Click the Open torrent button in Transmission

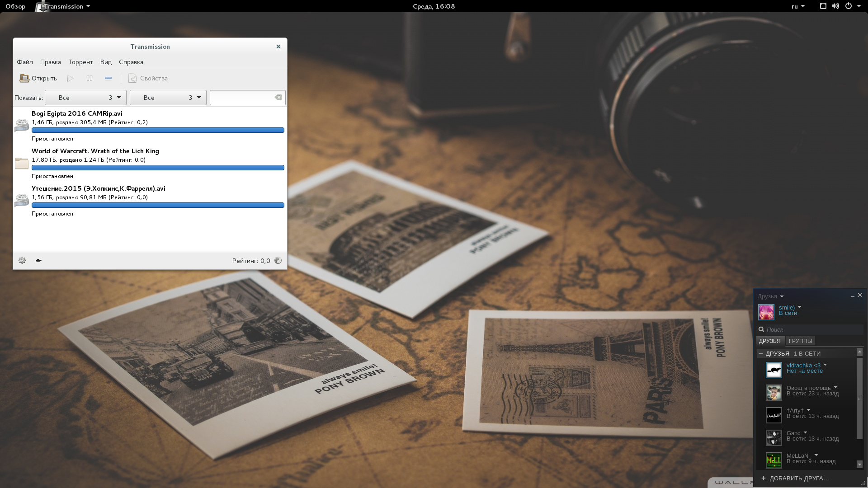(x=38, y=78)
